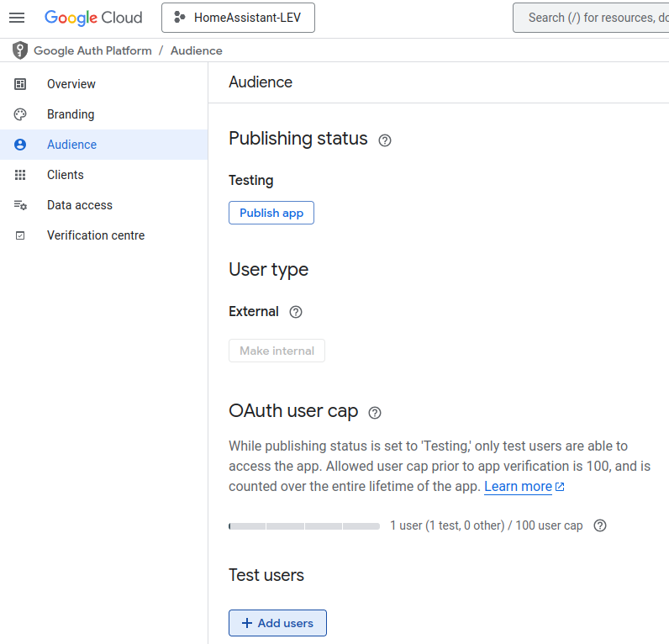Click the OAuth user cap progress bar

[304, 526]
